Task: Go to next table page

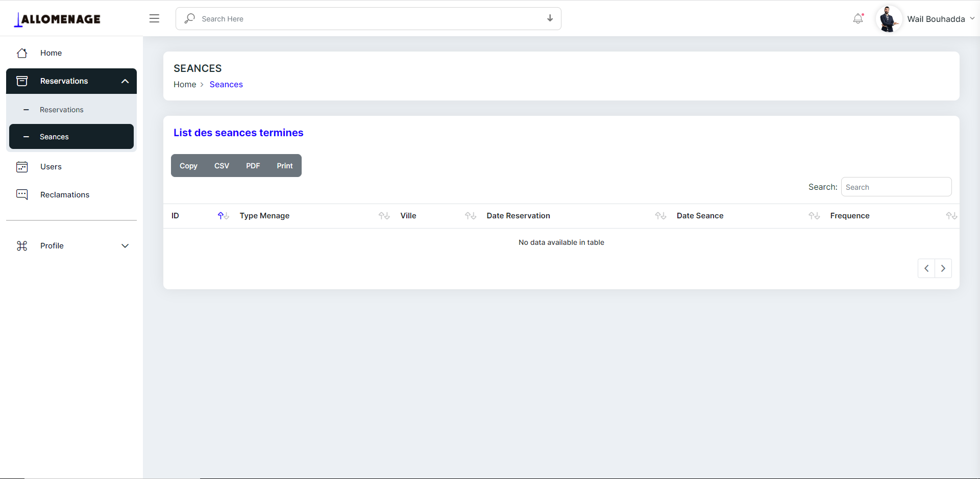Action: point(943,268)
